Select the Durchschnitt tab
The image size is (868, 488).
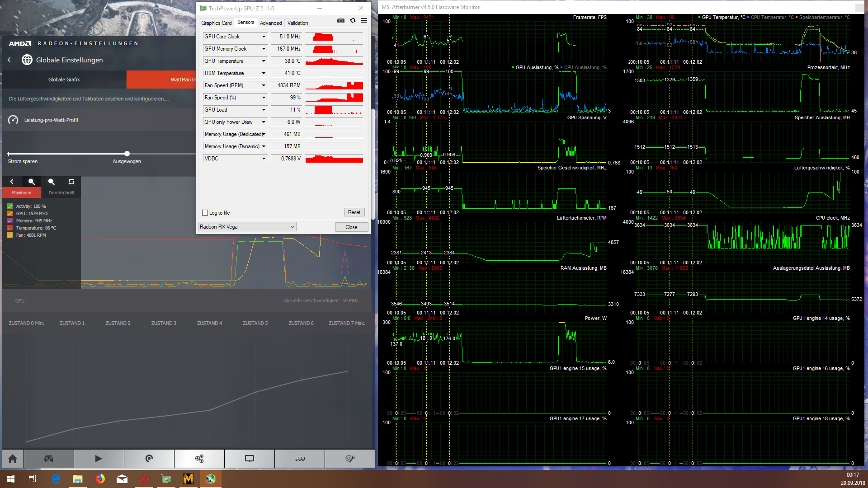[x=61, y=193]
